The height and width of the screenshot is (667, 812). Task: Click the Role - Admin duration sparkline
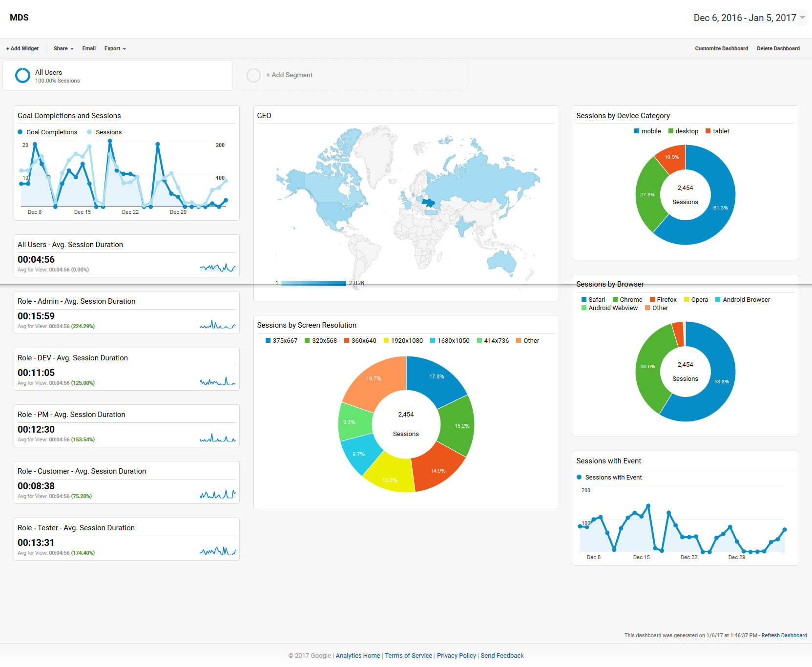point(218,324)
